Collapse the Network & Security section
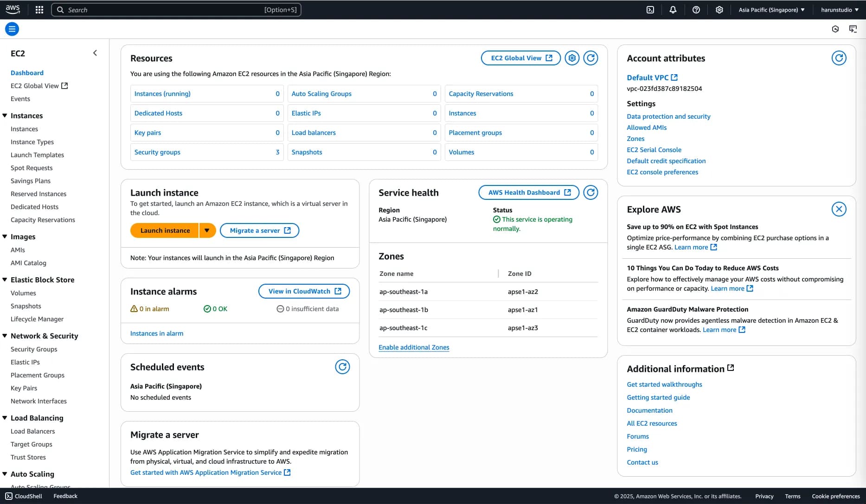Image resolution: width=866 pixels, height=504 pixels. pyautogui.click(x=5, y=336)
